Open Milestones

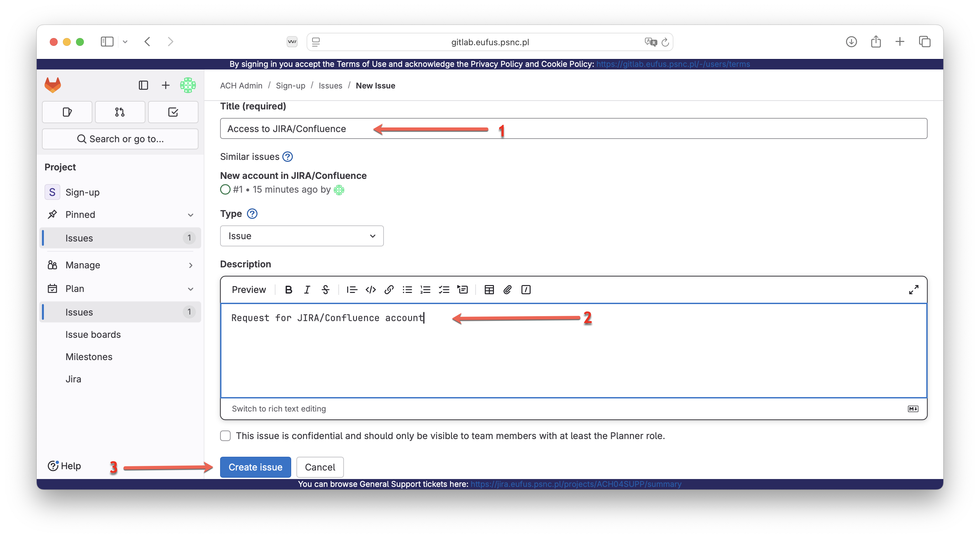89,357
